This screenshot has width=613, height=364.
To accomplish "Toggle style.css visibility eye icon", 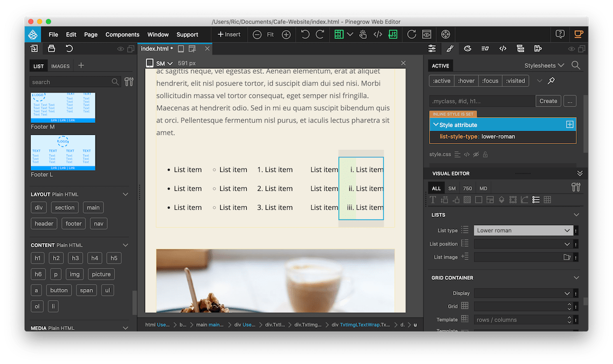I will coord(476,154).
